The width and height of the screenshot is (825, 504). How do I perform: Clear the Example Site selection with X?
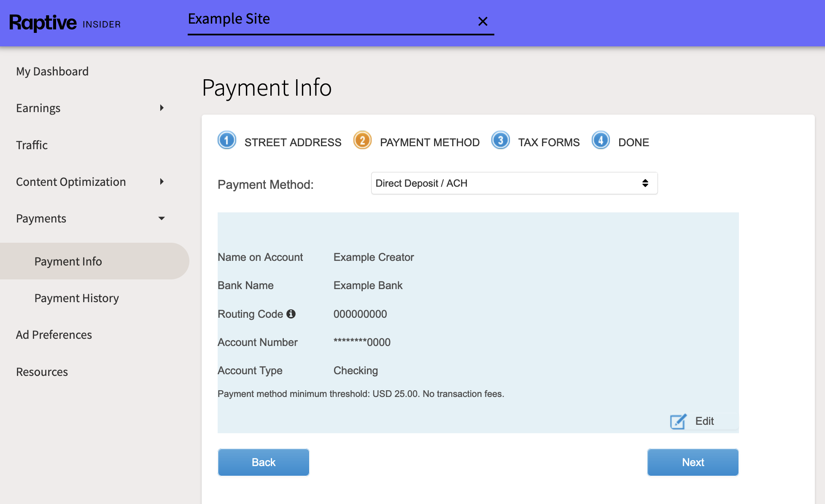(483, 21)
